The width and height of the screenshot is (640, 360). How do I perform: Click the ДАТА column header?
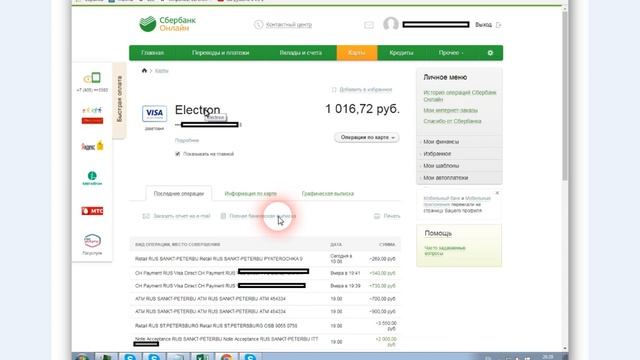pyautogui.click(x=336, y=244)
